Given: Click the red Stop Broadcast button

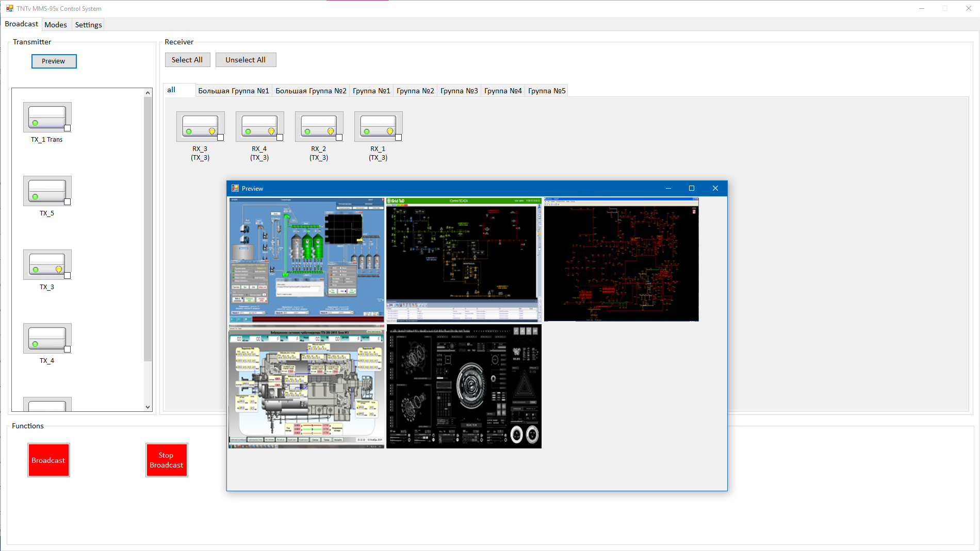Looking at the screenshot, I should [166, 460].
